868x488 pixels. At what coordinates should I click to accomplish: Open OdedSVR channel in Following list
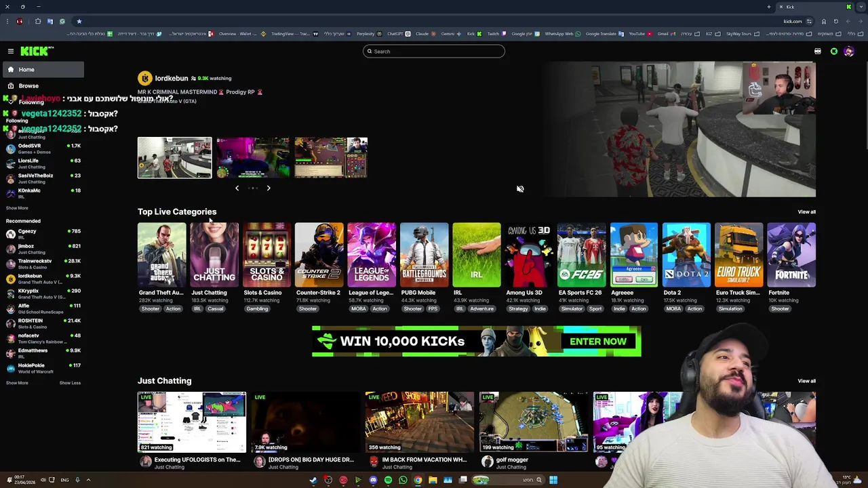coord(43,148)
